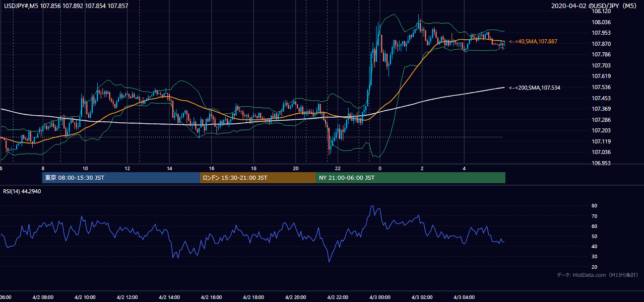The image size is (644, 302).
Task: Click the 2020-04-02 USD/JPY (M5) chart title
Action: click(595, 6)
